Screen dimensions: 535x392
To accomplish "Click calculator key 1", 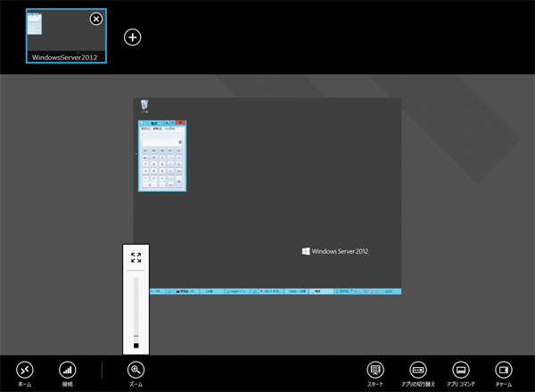I will pyautogui.click(x=145, y=178).
